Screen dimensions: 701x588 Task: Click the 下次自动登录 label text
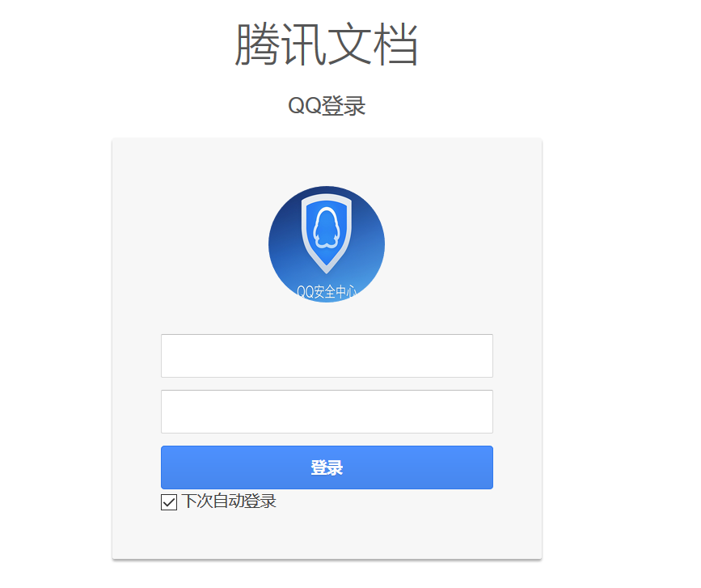point(229,501)
